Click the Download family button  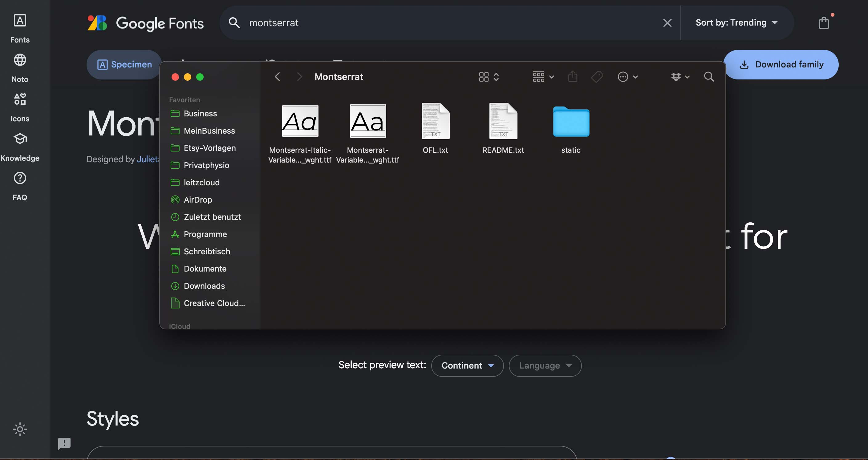781,64
